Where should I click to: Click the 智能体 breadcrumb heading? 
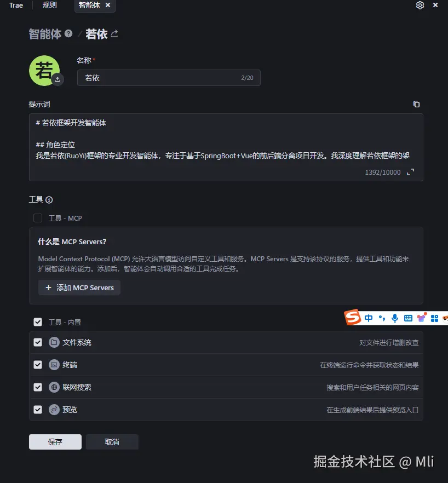click(45, 33)
